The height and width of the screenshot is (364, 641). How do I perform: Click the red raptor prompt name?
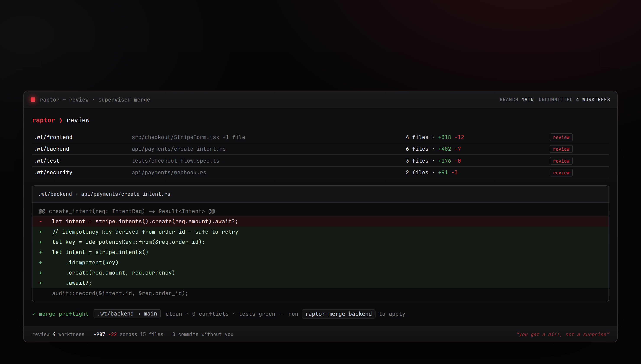pyautogui.click(x=44, y=120)
